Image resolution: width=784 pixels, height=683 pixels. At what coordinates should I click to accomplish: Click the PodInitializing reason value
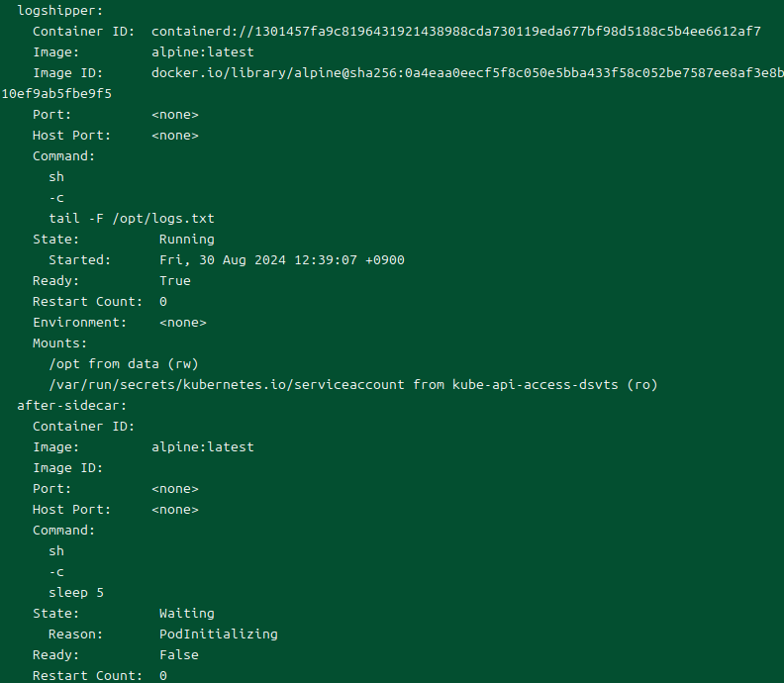click(218, 634)
